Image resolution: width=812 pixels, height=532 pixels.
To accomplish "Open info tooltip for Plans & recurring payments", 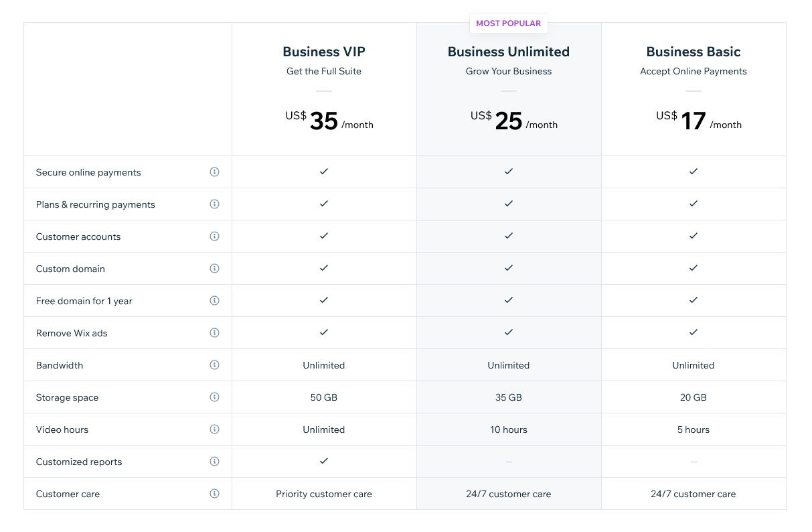I will point(214,204).
